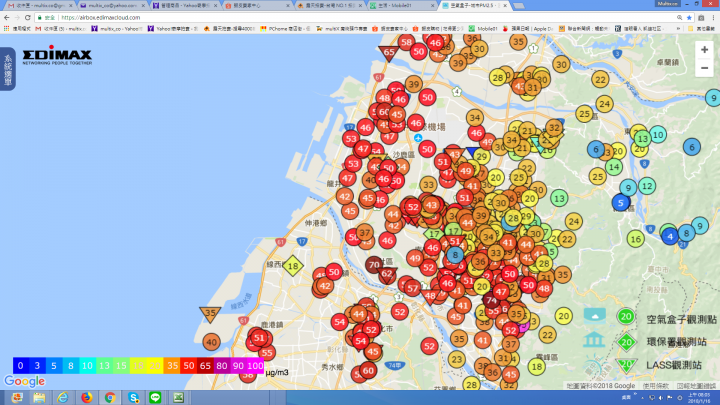The image size is (720, 405).
Task: Open the apps shortcut in bookmarks bar
Action: pos(17,28)
